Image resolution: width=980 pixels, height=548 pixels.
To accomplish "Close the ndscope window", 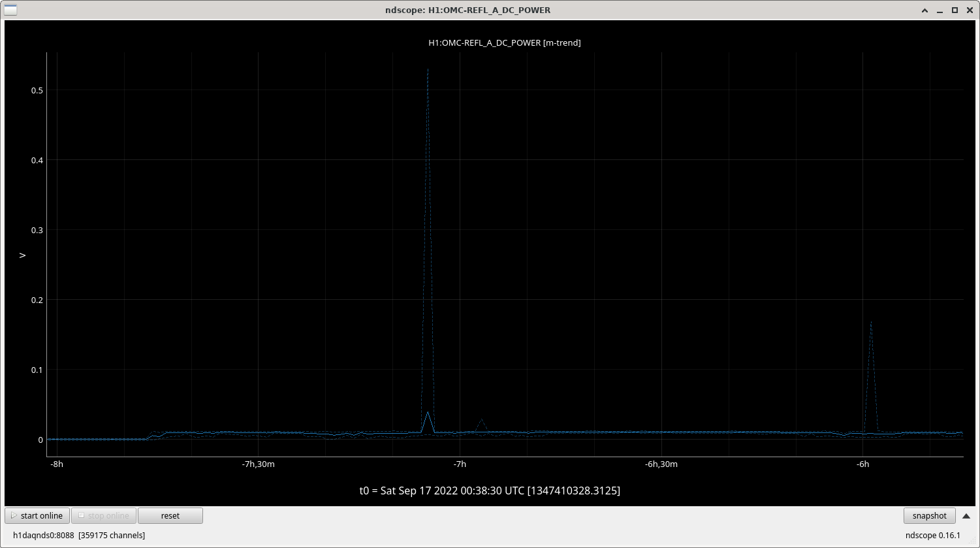I will pos(969,10).
